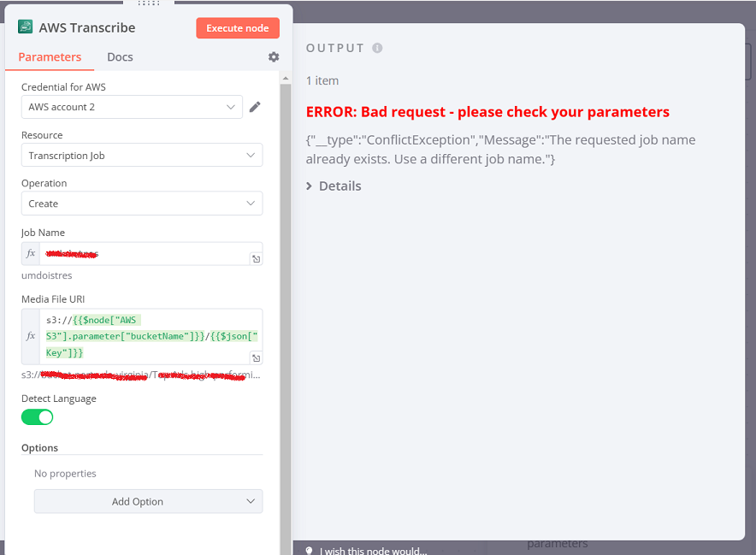
Task: Open expression editor icon beside Media File URI
Action: 256,358
